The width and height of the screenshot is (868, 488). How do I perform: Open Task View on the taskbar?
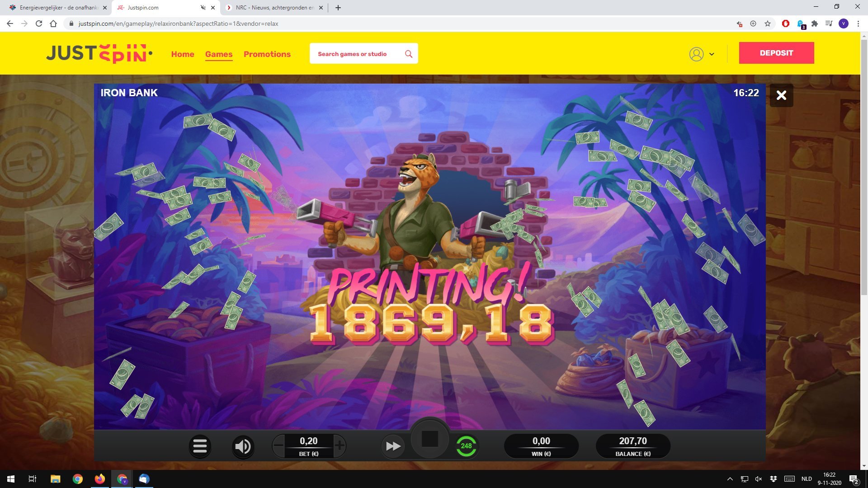33,479
